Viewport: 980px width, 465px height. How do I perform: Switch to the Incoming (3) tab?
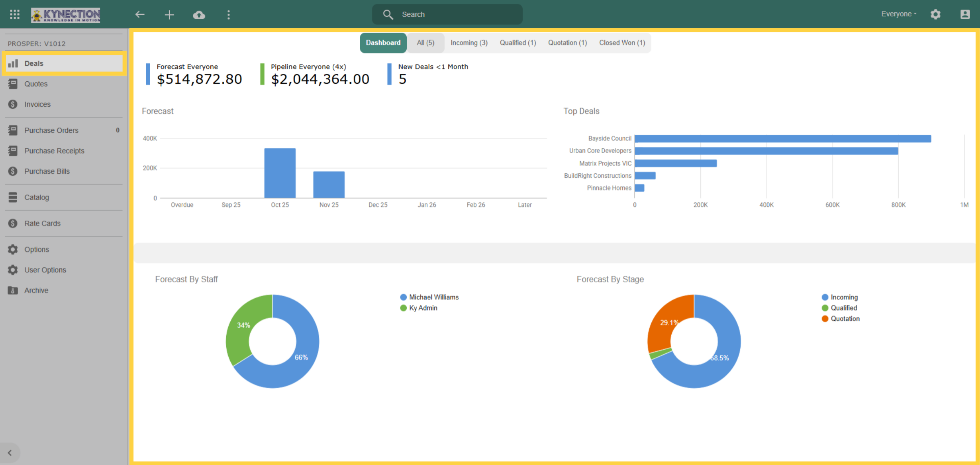[469, 42]
